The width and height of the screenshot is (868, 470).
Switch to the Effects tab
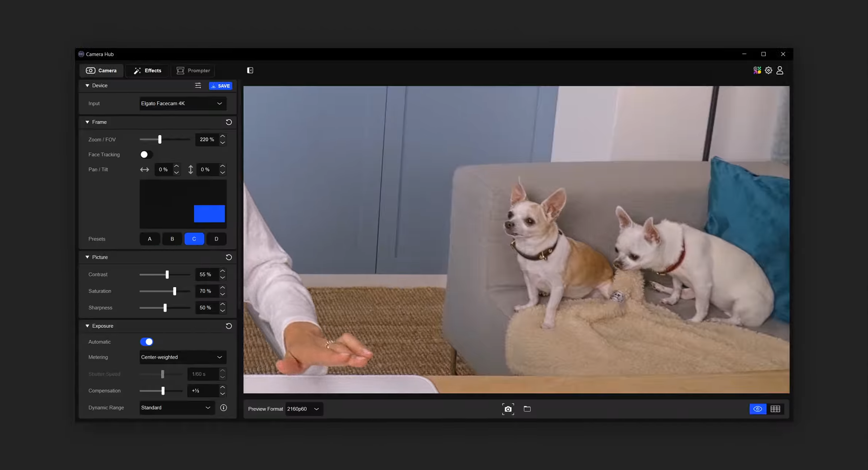coord(147,71)
